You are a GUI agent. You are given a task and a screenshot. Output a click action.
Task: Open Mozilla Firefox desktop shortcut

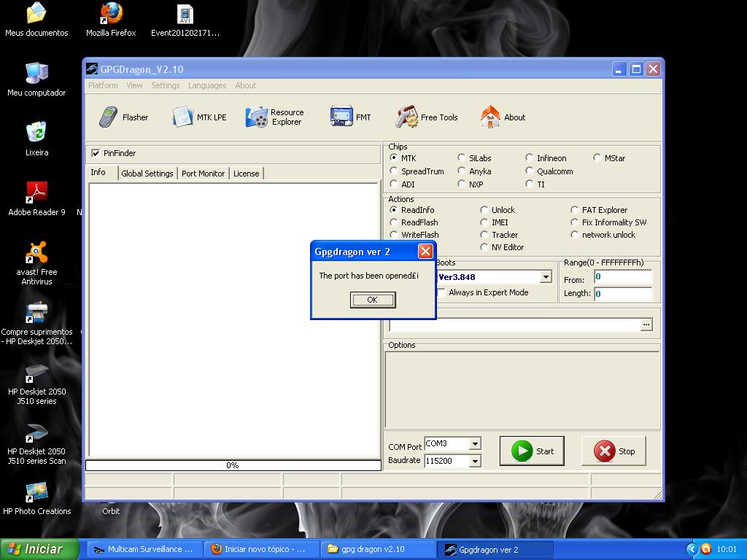111,20
